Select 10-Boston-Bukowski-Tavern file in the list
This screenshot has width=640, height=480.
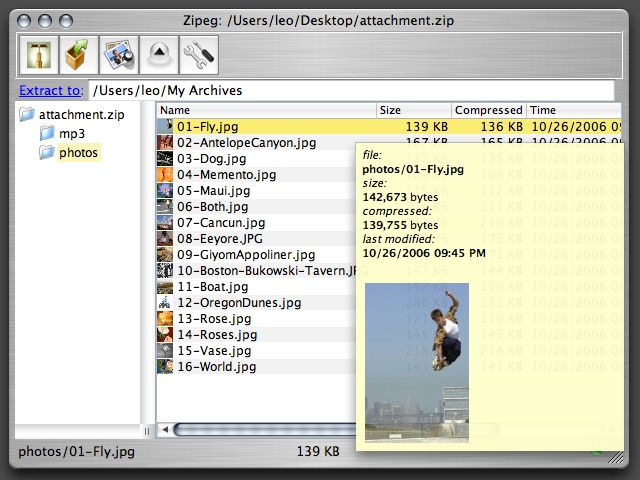click(266, 271)
